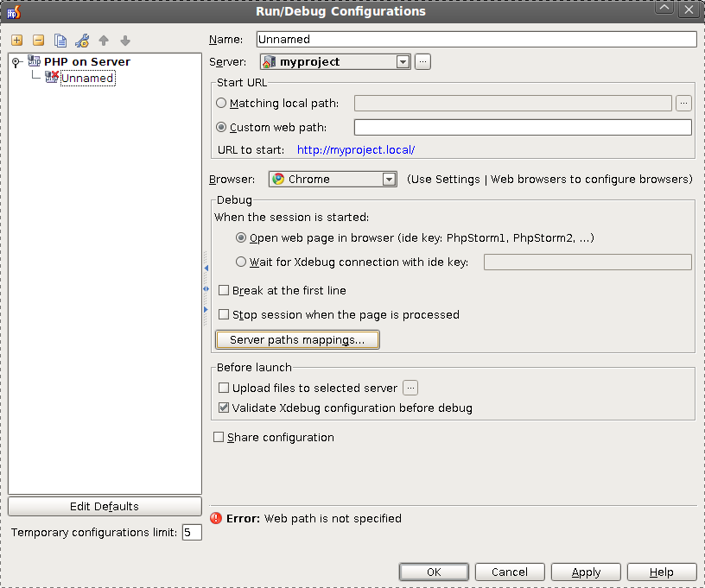The image size is (705, 588).
Task: Enable Share configuration checkbox
Action: (219, 437)
